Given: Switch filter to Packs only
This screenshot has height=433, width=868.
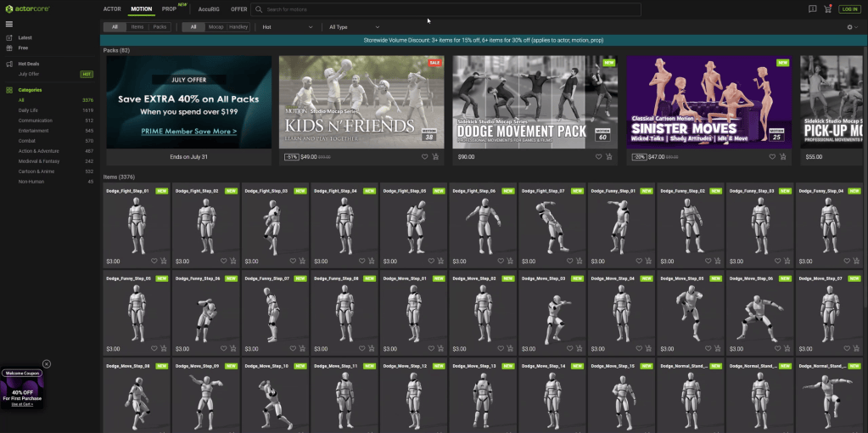Looking at the screenshot, I should click(x=160, y=26).
